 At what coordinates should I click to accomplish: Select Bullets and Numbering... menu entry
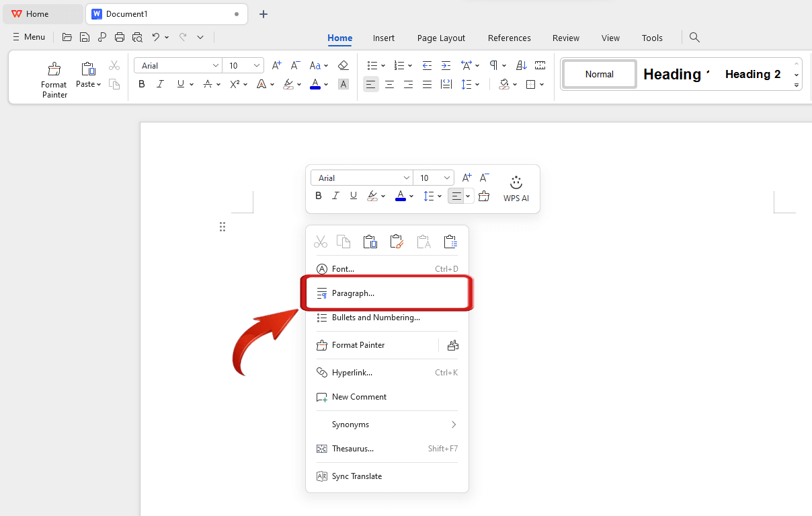(x=387, y=318)
